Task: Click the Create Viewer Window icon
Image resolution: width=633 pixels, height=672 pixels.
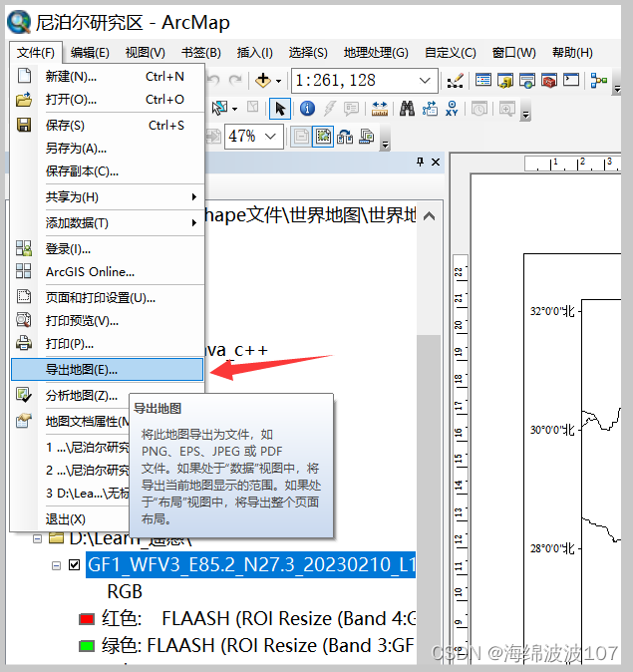Action: point(506,109)
